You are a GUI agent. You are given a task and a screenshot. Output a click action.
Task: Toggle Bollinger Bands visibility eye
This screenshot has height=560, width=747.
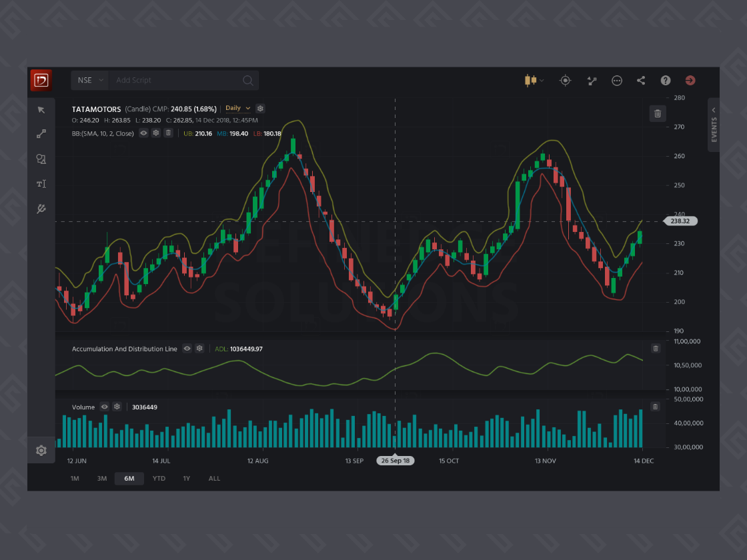[143, 133]
